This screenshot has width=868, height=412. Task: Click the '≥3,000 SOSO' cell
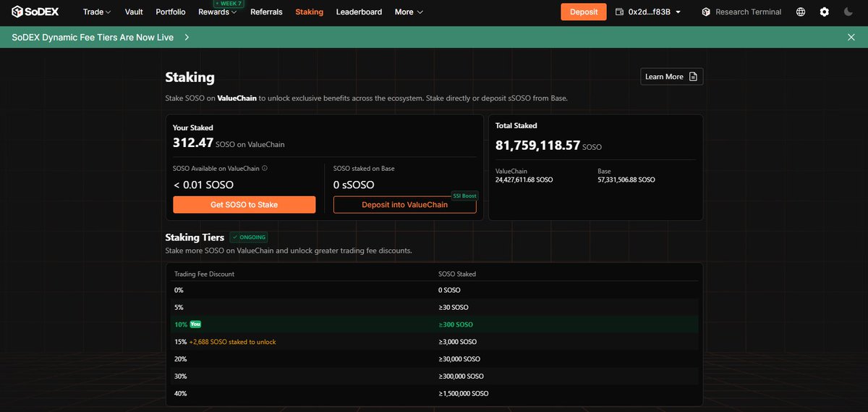click(x=457, y=342)
